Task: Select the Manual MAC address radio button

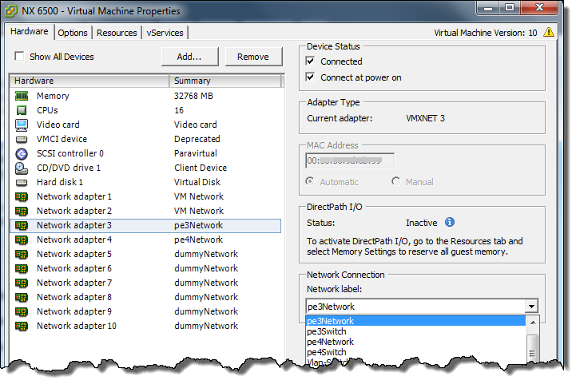Action: coord(396,181)
